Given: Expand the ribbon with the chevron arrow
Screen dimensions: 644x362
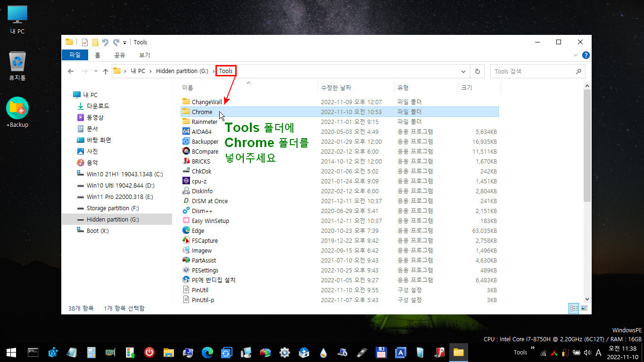Looking at the screenshot, I should click(x=576, y=55).
